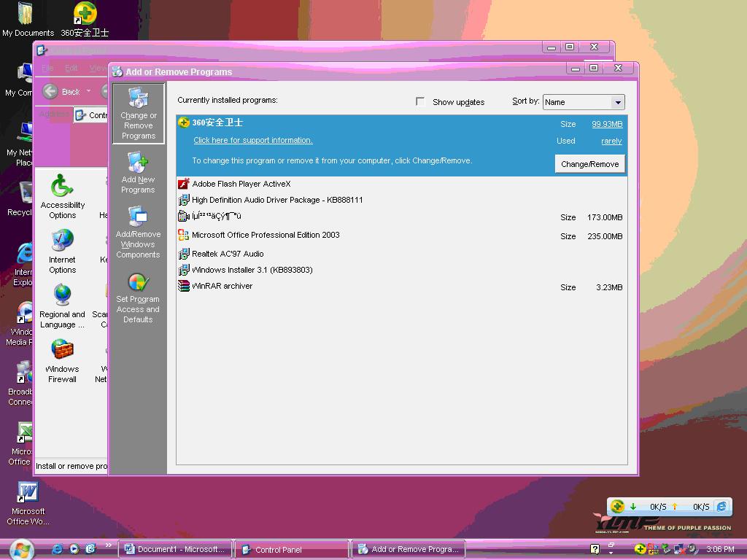Image resolution: width=747 pixels, height=560 pixels.
Task: Open 360 security desktop shortcut
Action: pos(85,20)
